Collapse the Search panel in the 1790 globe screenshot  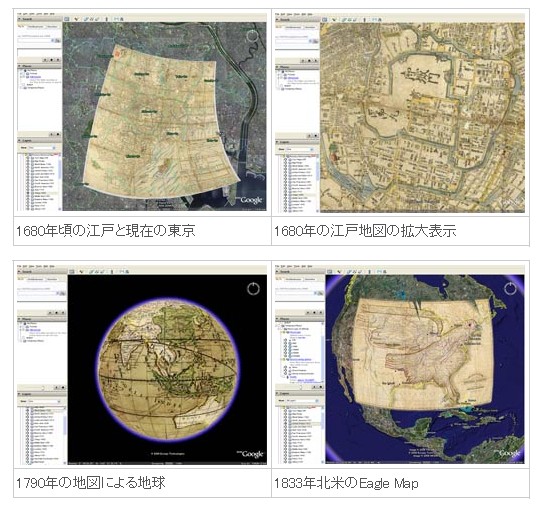[20, 272]
